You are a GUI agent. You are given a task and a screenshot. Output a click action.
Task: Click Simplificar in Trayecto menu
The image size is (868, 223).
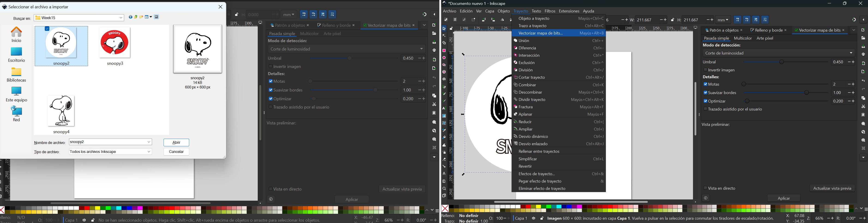tap(559, 159)
